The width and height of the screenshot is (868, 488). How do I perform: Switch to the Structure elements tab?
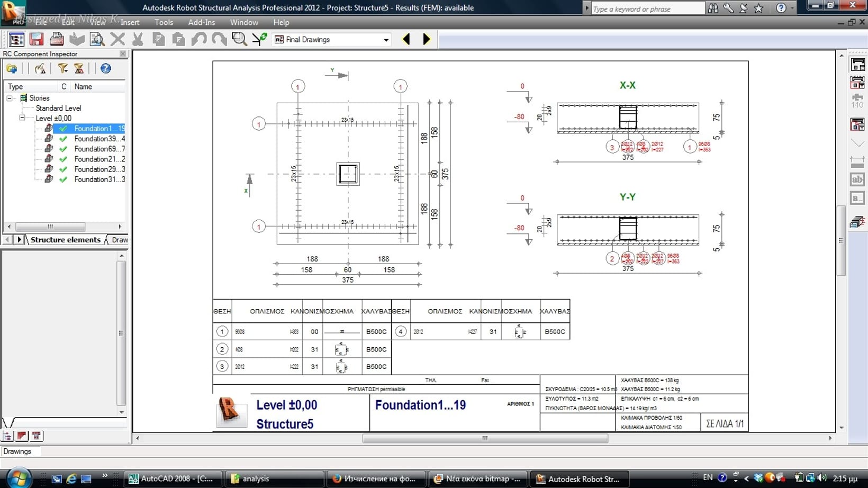click(65, 240)
